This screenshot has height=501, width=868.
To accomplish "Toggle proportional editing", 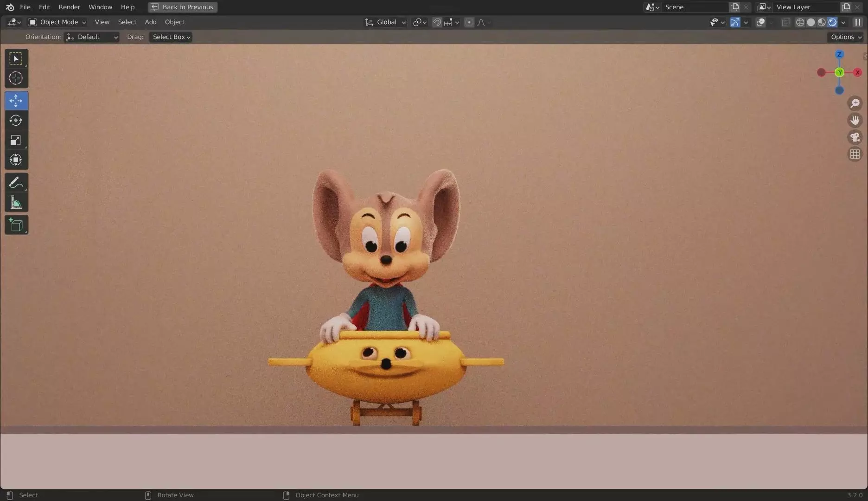I will [469, 22].
